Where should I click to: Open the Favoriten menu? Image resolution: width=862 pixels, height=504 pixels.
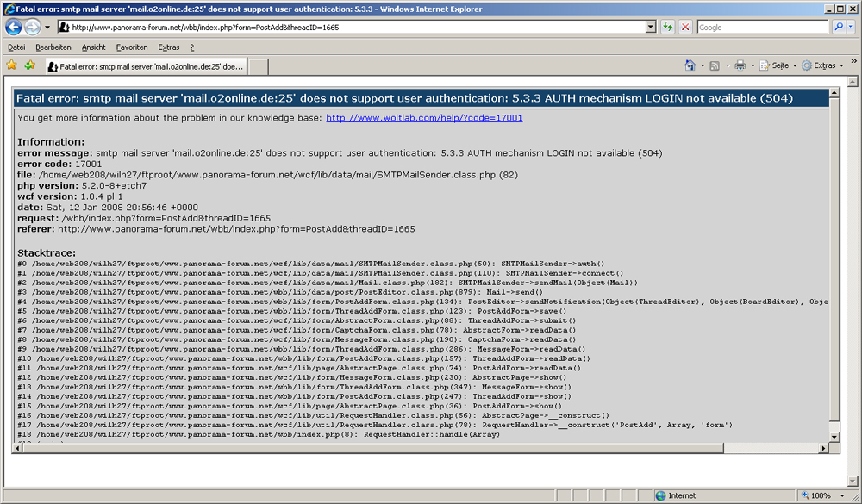tap(132, 47)
